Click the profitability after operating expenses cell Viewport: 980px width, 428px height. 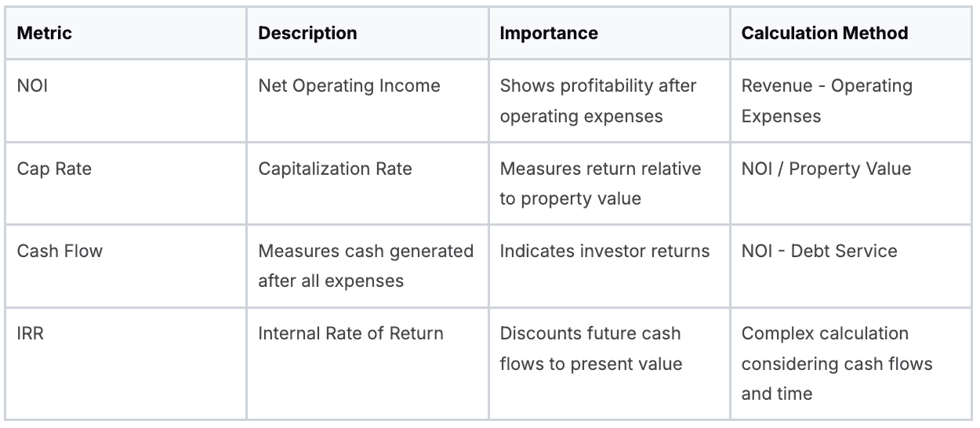pos(598,100)
